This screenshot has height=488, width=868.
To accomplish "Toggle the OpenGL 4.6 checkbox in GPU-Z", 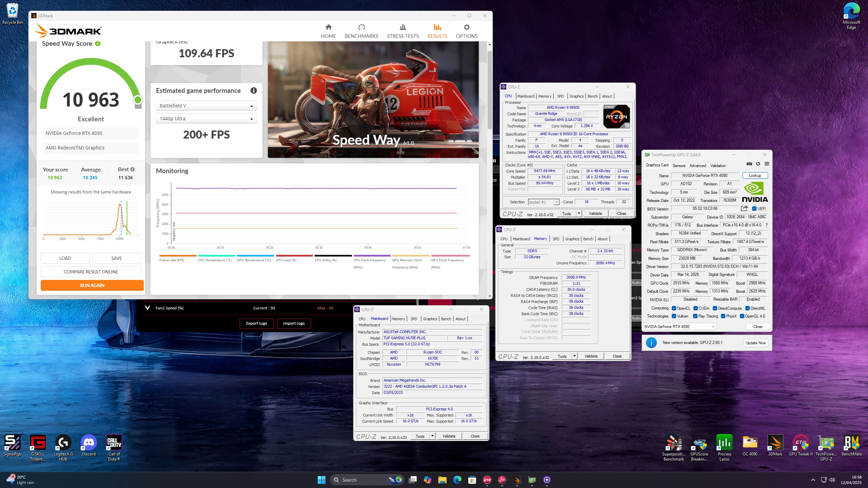I will (x=742, y=316).
